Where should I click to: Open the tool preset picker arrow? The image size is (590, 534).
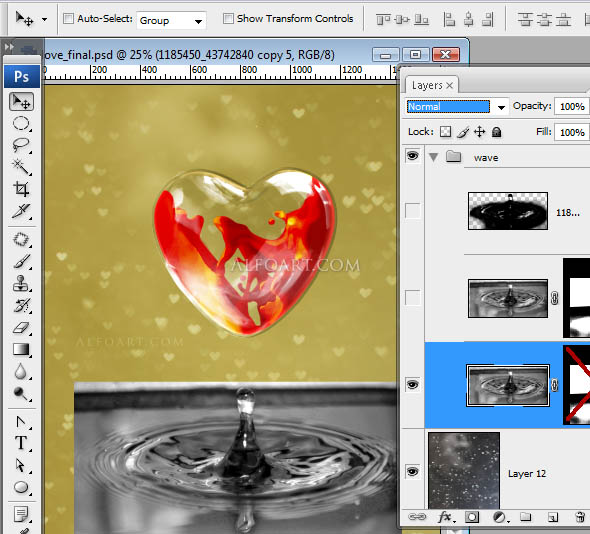[44, 19]
